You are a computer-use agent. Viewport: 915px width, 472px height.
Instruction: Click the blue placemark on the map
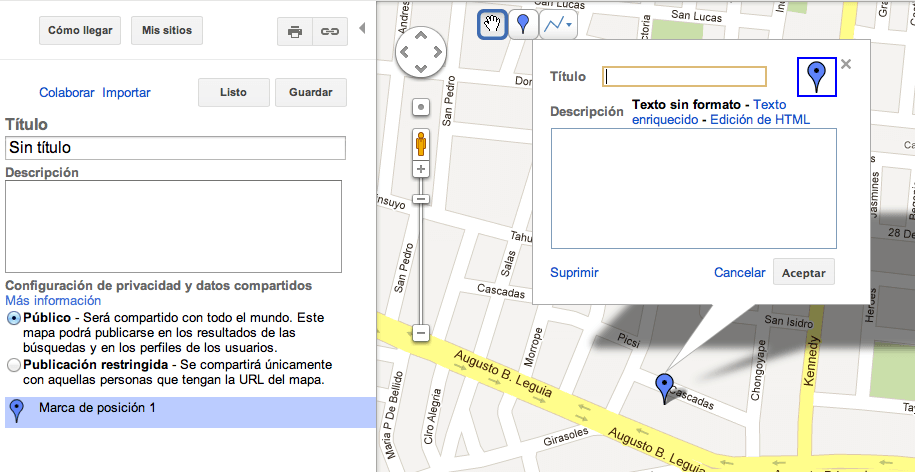tap(665, 389)
